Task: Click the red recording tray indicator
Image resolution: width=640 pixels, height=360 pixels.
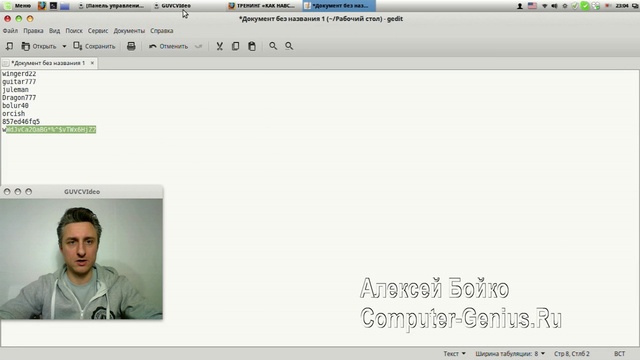Action: coord(608,6)
